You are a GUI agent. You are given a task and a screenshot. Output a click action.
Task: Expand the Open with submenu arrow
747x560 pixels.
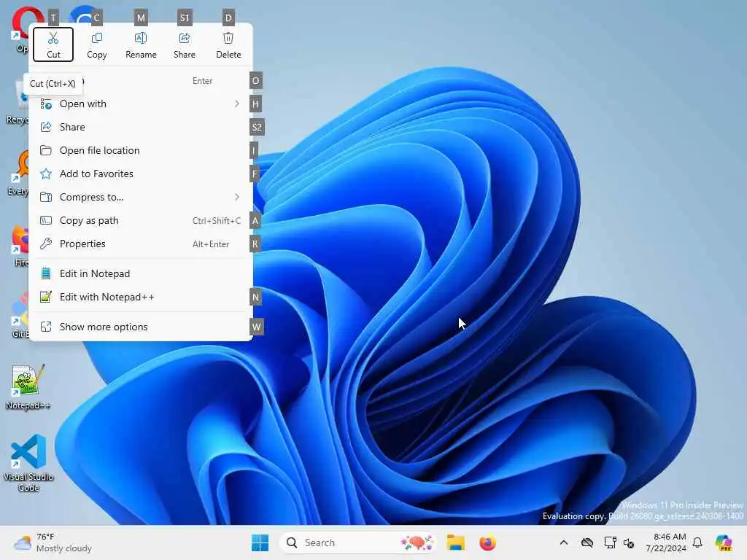point(237,104)
